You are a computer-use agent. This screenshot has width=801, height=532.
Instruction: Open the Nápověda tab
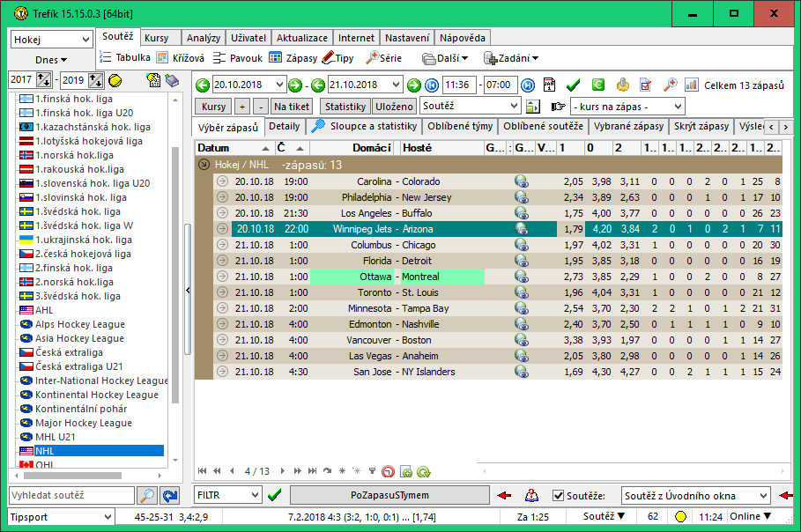(463, 38)
